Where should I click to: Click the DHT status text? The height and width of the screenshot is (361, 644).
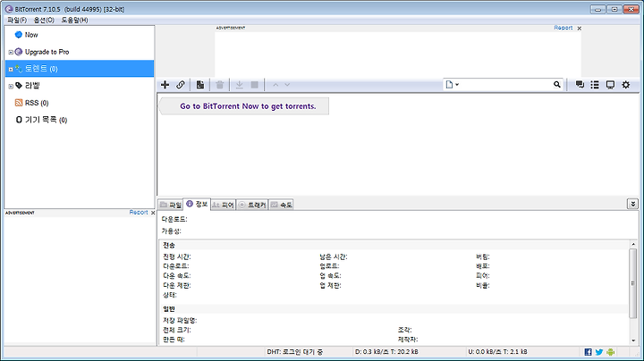pyautogui.click(x=295, y=352)
